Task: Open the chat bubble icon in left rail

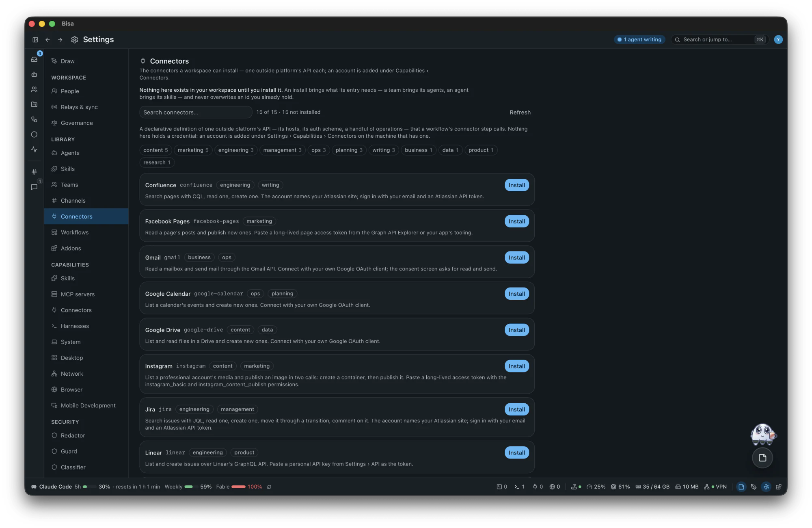Action: click(x=35, y=187)
